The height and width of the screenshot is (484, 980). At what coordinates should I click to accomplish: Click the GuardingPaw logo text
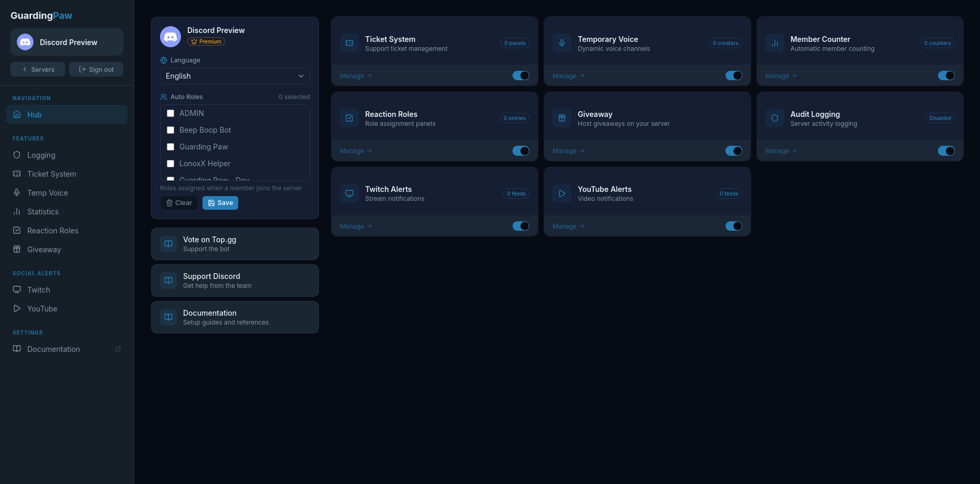point(41,15)
